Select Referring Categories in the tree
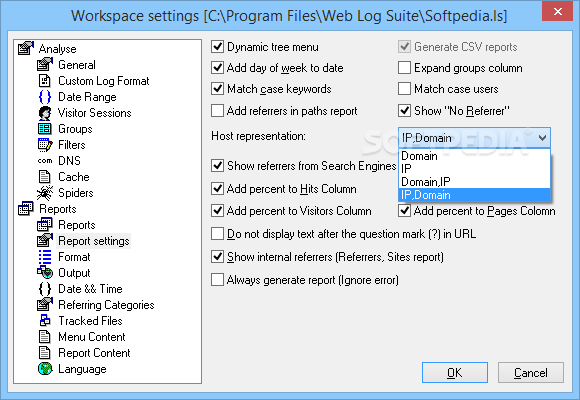 tap(106, 305)
